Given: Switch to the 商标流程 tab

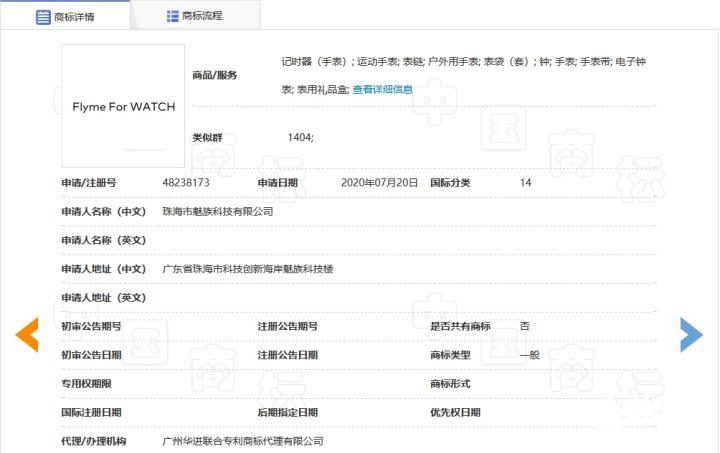Looking at the screenshot, I should pos(195,16).
